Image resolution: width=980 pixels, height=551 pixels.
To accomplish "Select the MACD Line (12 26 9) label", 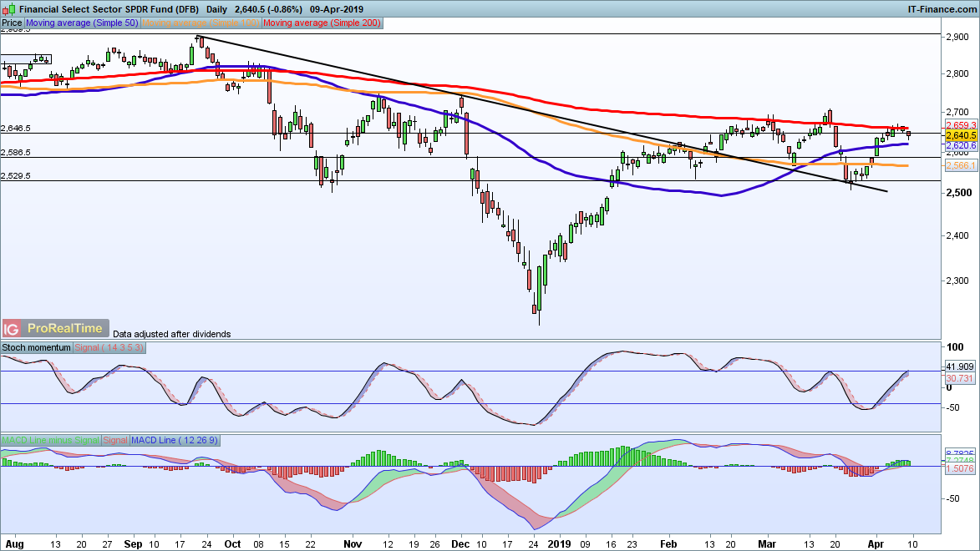I will [x=175, y=441].
